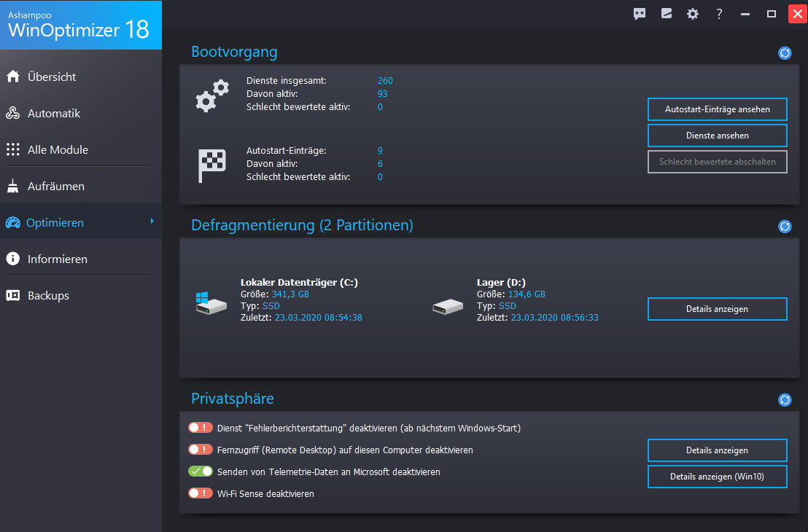Click the feedback chat bubble icon
The height and width of the screenshot is (532, 808).
tap(640, 14)
